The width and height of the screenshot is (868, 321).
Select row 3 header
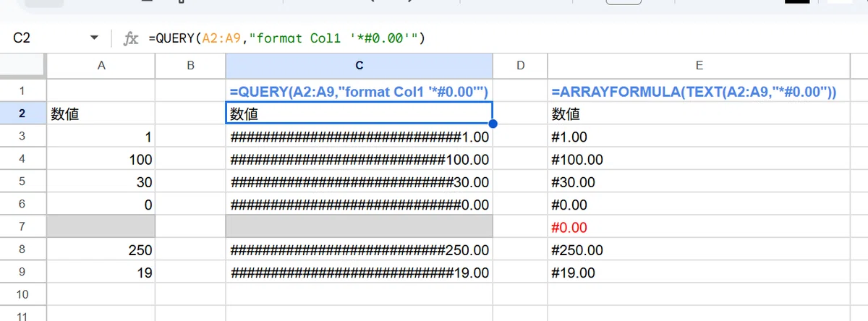22,137
